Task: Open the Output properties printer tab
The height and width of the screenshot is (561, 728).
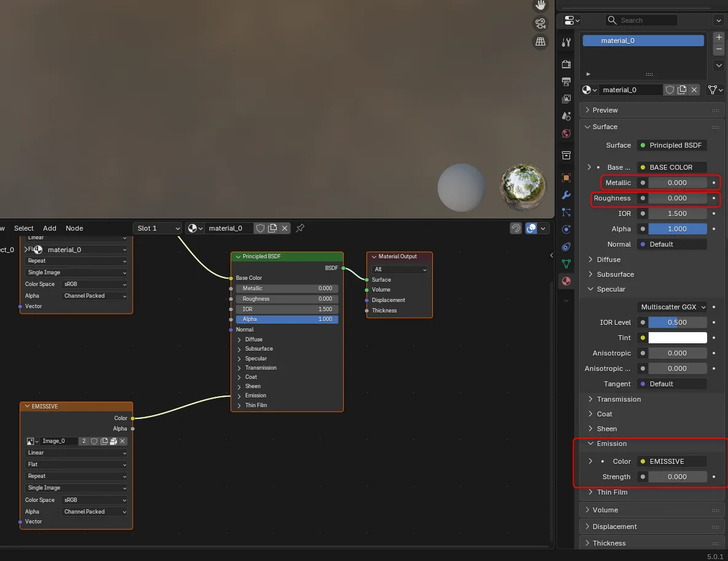Action: point(566,81)
